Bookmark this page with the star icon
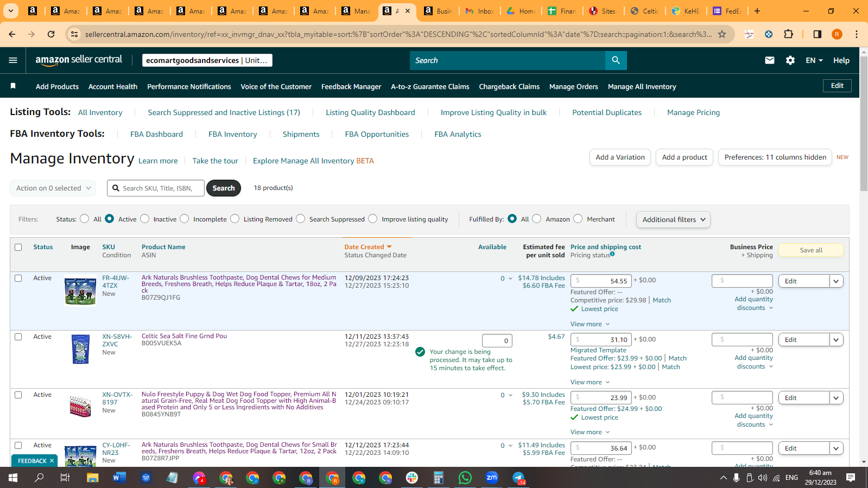 [722, 34]
